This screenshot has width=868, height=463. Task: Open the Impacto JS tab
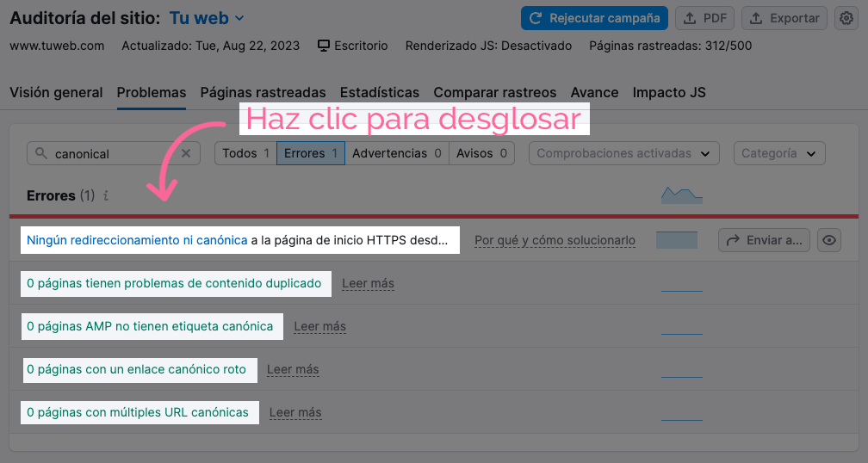coord(669,92)
